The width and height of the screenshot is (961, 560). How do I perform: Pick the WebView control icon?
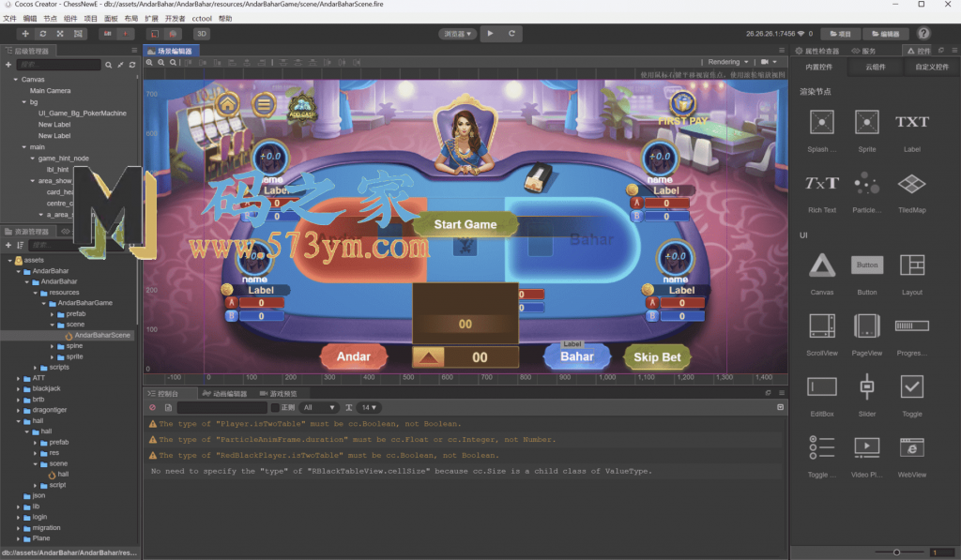pyautogui.click(x=912, y=447)
